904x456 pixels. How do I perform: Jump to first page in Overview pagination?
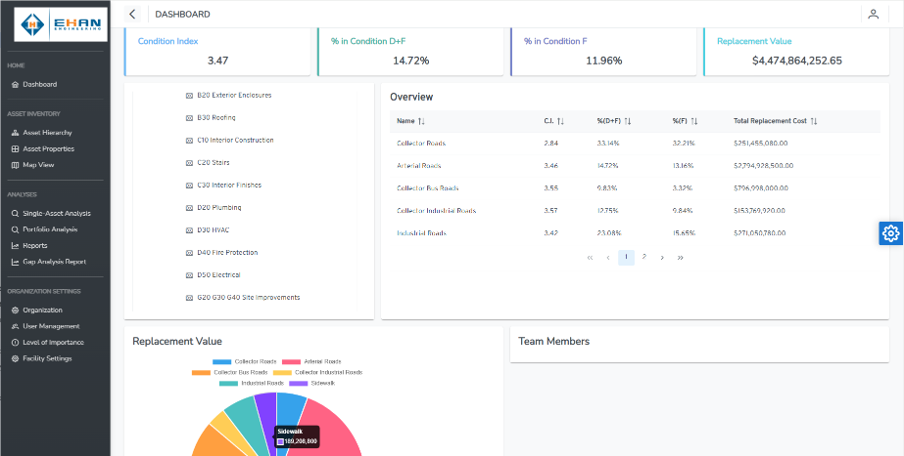[x=590, y=258]
